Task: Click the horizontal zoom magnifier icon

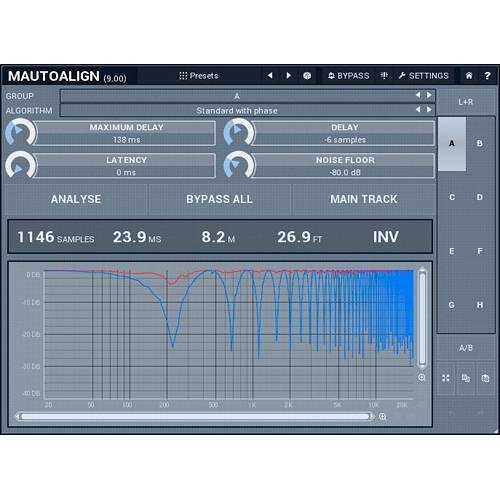Action: tap(383, 417)
